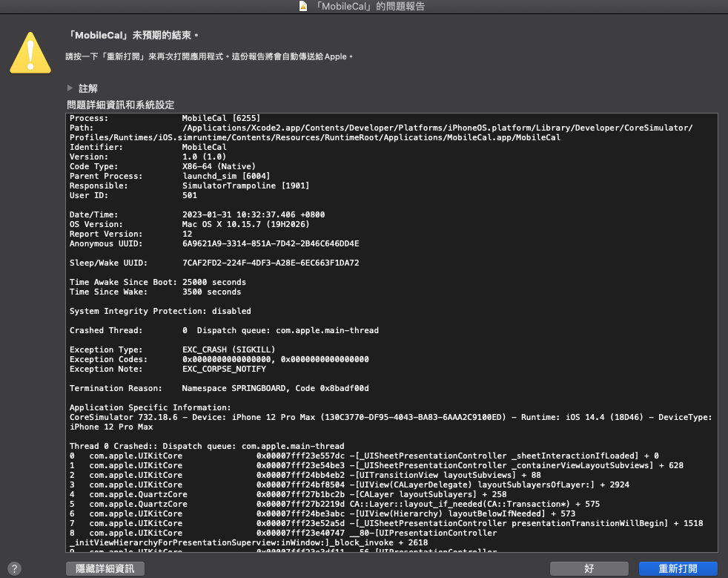This screenshot has width=728, height=578.
Task: Hide details with the 隱藏詳細資訊 button
Action: coord(105,568)
